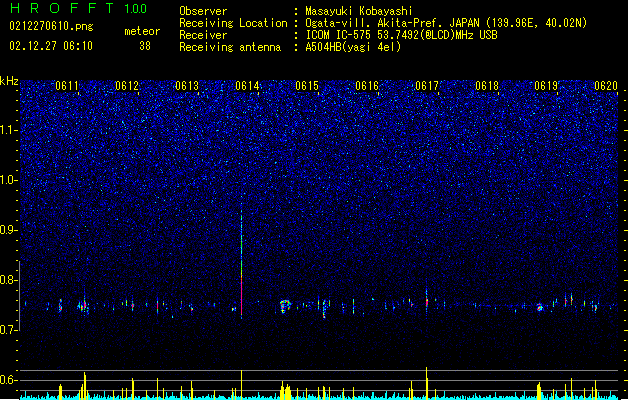Click the date stamp 02.12.27 06:10
Image resolution: width=629 pixels, height=400 pixels.
tap(51, 46)
